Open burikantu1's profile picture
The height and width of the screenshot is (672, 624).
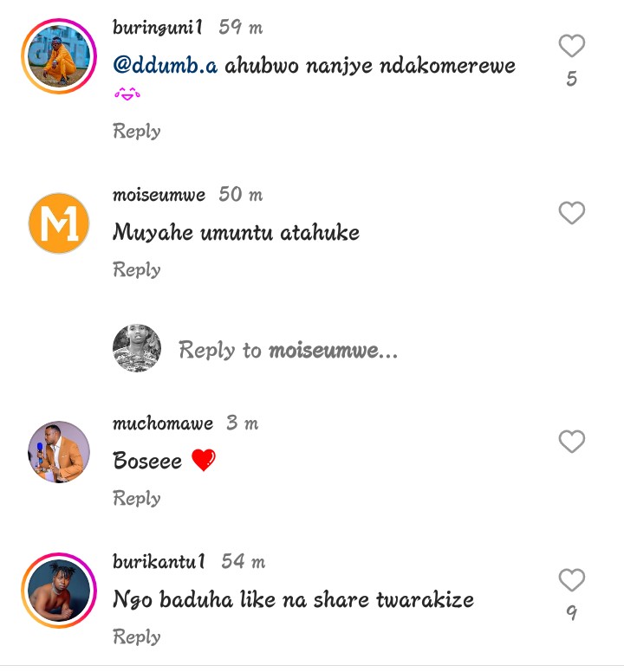[59, 591]
